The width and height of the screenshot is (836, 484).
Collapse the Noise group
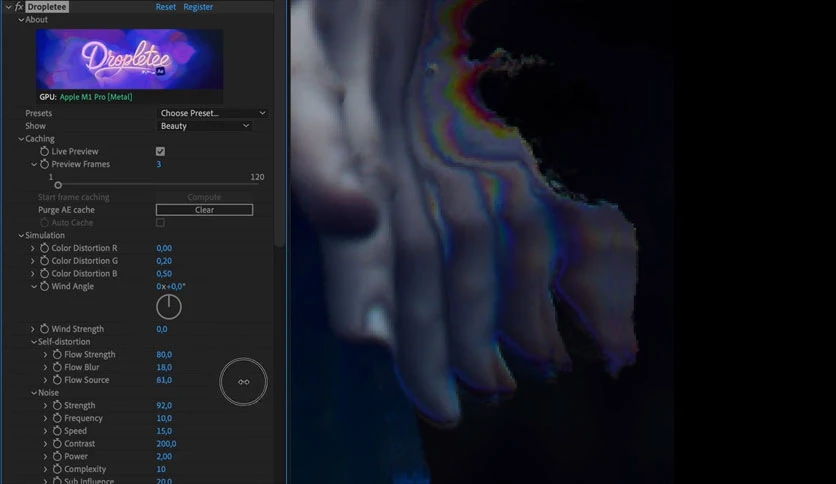click(x=34, y=393)
